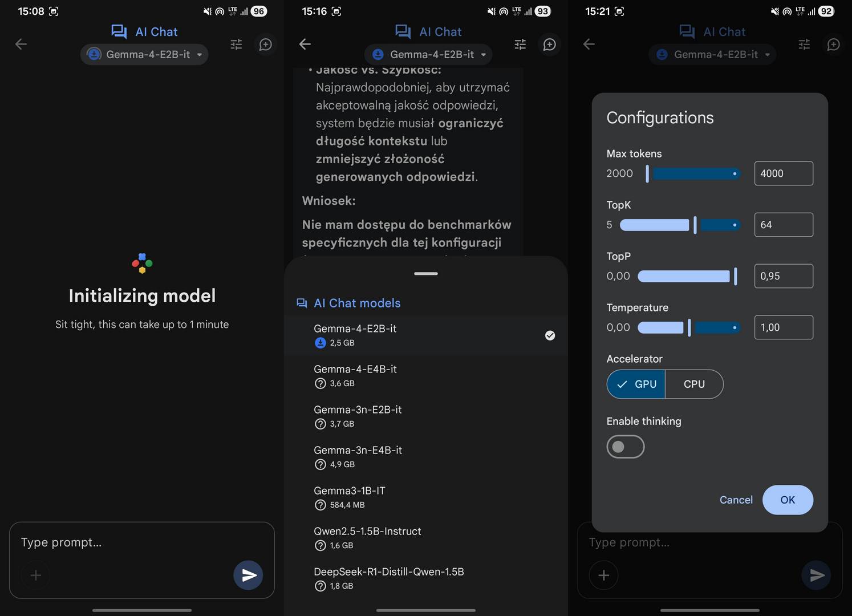Confirm Configurations with the OK button
852x616 pixels.
click(788, 500)
